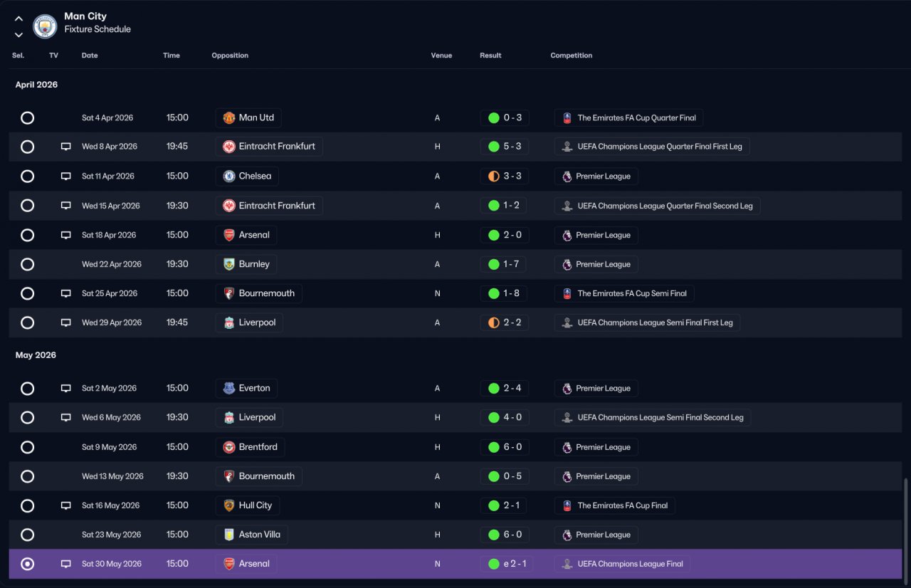Sort fixtures by the Time column header
Image resolution: width=911 pixels, height=588 pixels.
(x=172, y=56)
